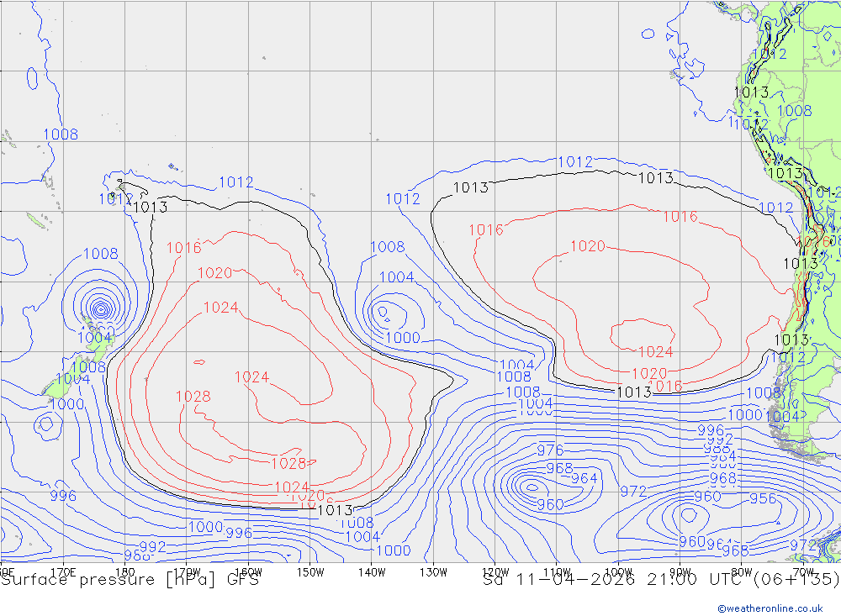Click the blue 1012 label over northern South America
This screenshot has width=841, height=616.
770,54
